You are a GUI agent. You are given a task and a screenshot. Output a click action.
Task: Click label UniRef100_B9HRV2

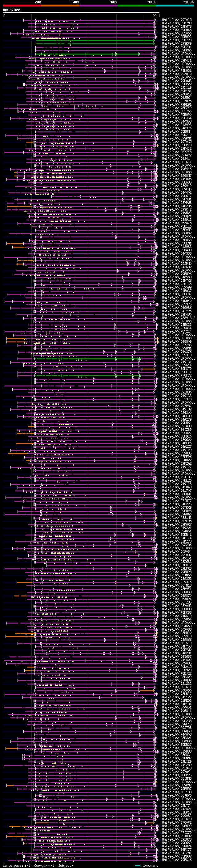pos(177,84)
